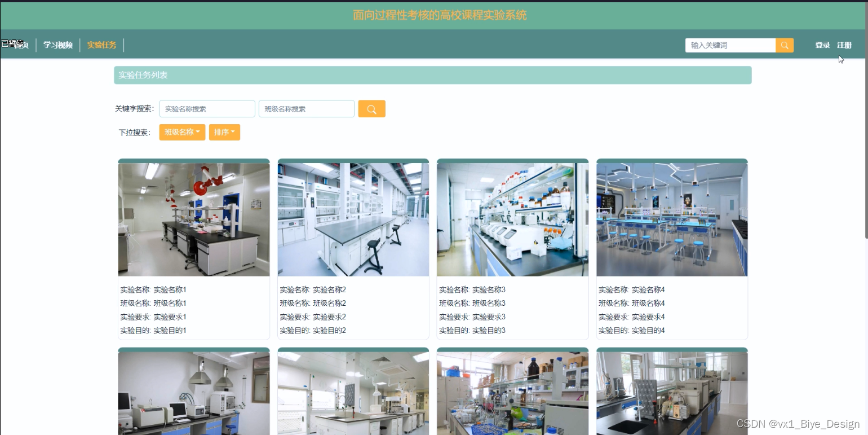Open second-row third lab thumbnail with cluttered bench
Image resolution: width=868 pixels, height=435 pixels.
(512, 393)
